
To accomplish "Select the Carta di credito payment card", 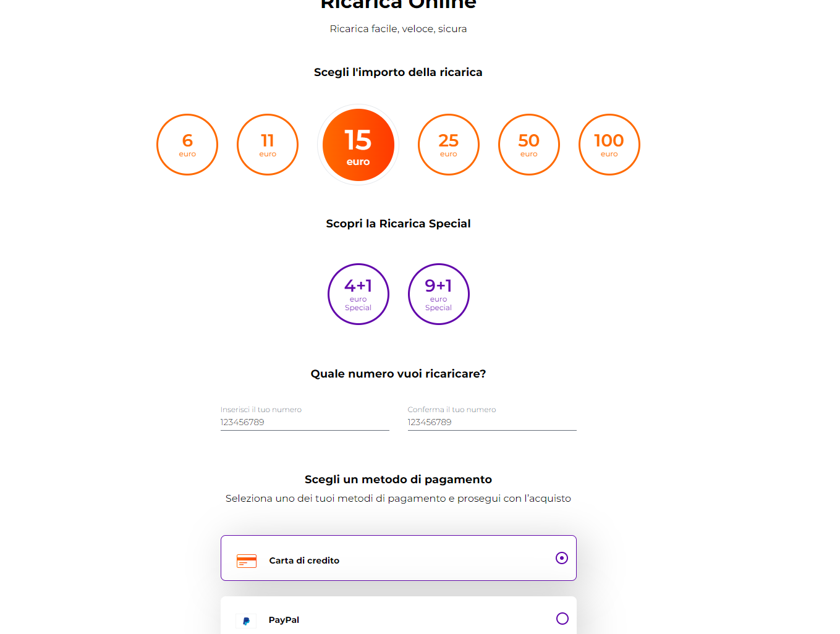I will tap(399, 558).
